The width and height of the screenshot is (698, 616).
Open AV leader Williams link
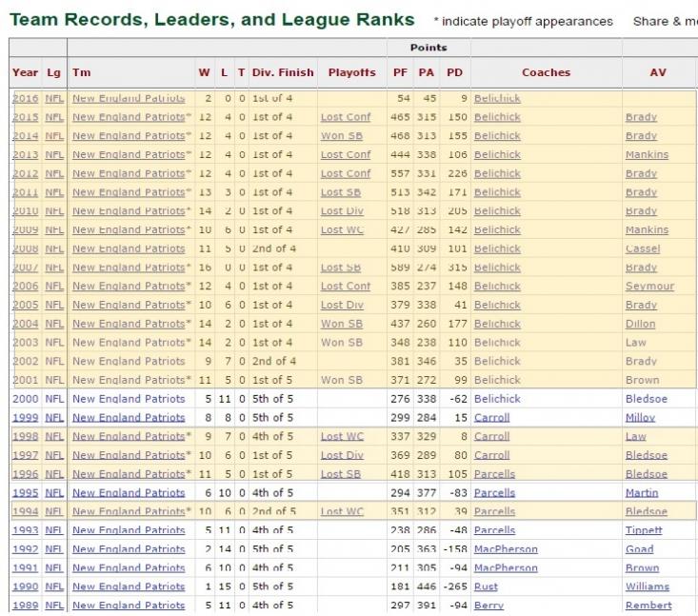click(648, 586)
